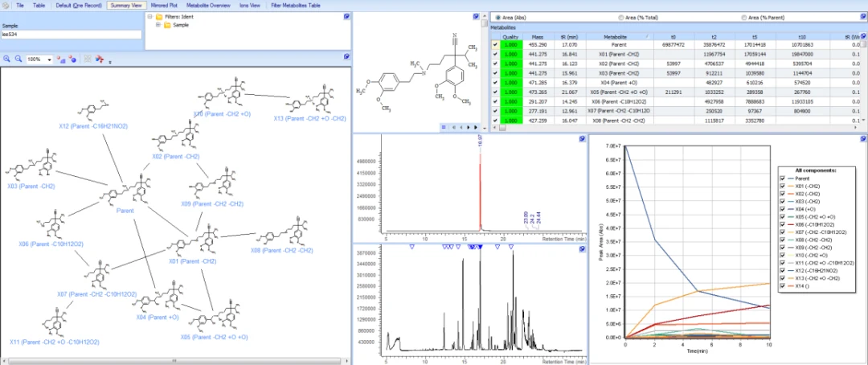Uncheck the X04 (Parent +O) table row checkbox
Screen dimensions: 868x365
pyautogui.click(x=495, y=83)
